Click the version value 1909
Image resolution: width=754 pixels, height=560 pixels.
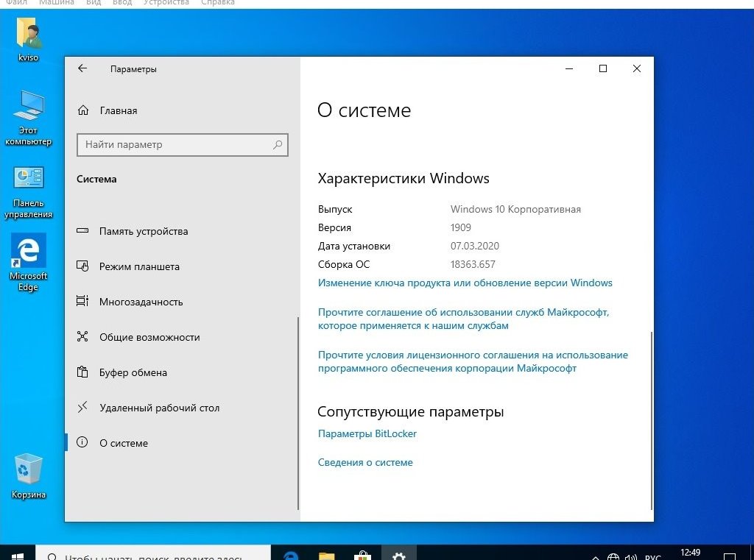(x=461, y=227)
